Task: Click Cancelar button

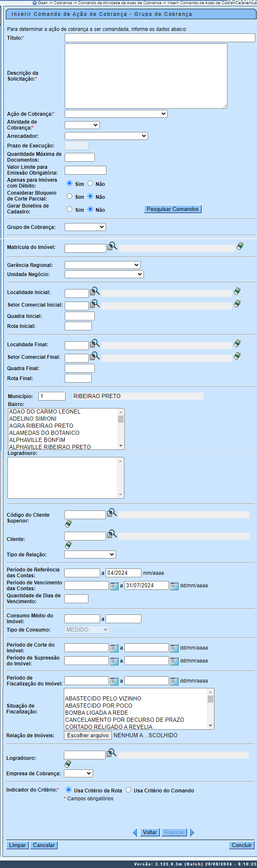Action: click(x=44, y=845)
